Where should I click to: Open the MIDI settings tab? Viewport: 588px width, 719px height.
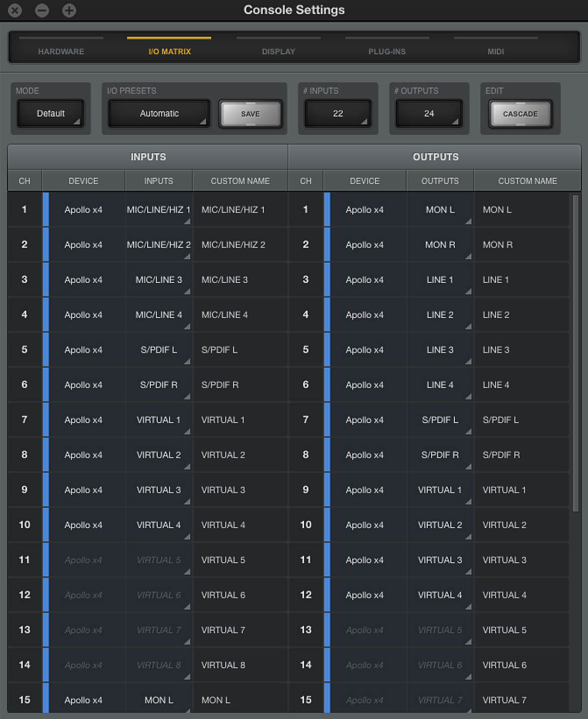pos(496,51)
